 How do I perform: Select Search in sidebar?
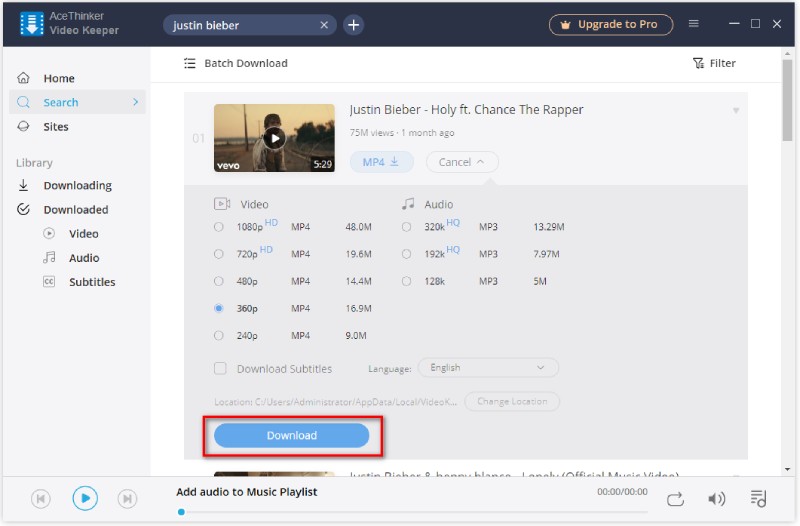pos(77,102)
